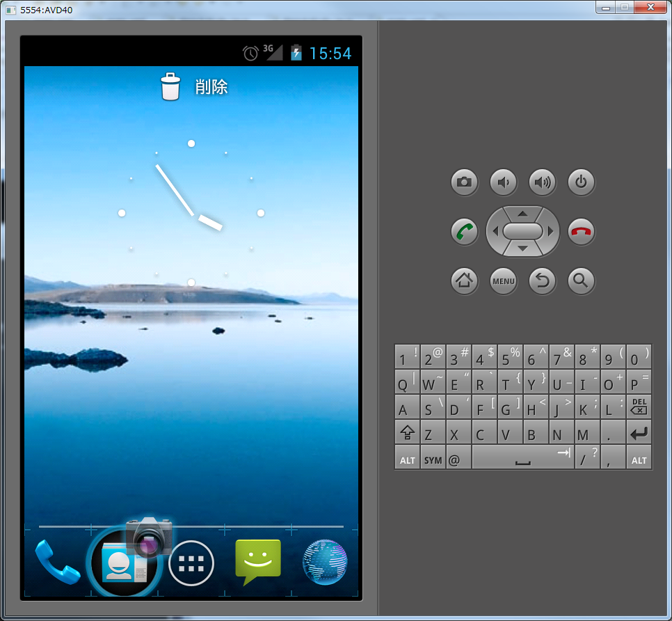Click the 5 % key
The image size is (672, 621).
point(510,357)
